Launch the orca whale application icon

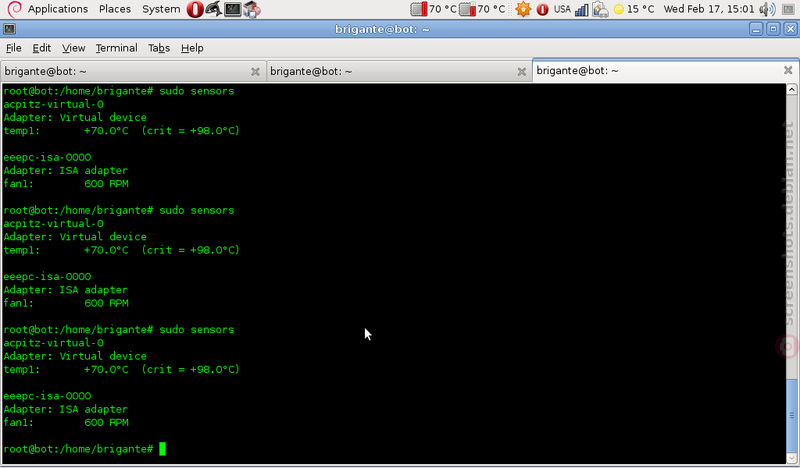click(x=213, y=9)
